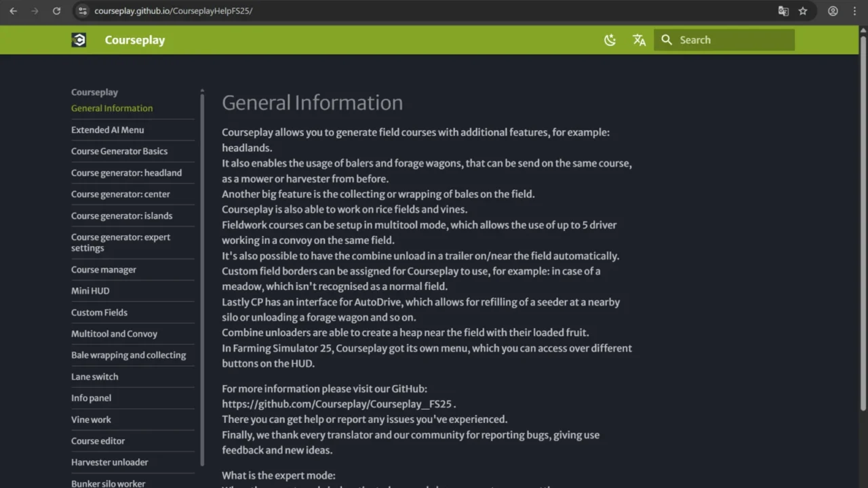868x488 pixels.
Task: Navigate to Course manager page
Action: pyautogui.click(x=104, y=270)
